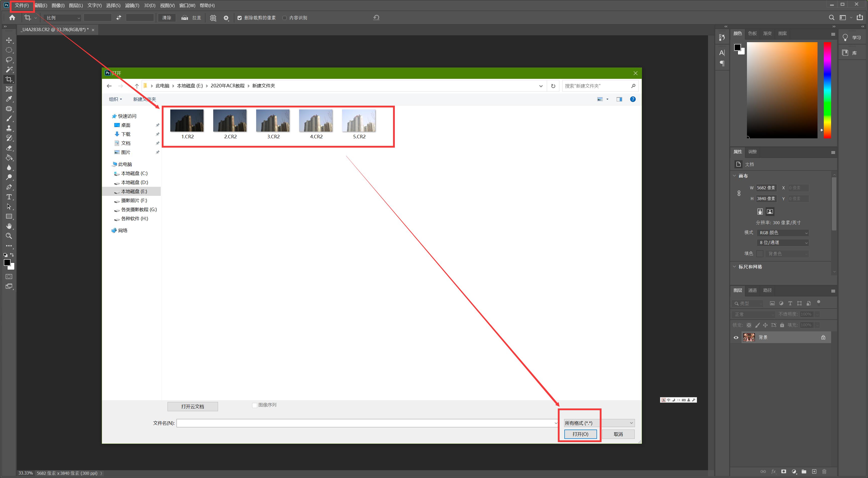868x478 pixels.
Task: Open the 滤镜(T) menu
Action: 132,5
